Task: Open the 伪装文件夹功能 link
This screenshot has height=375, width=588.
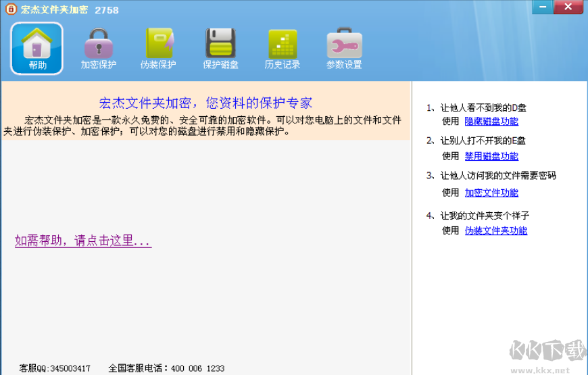Action: pos(496,230)
